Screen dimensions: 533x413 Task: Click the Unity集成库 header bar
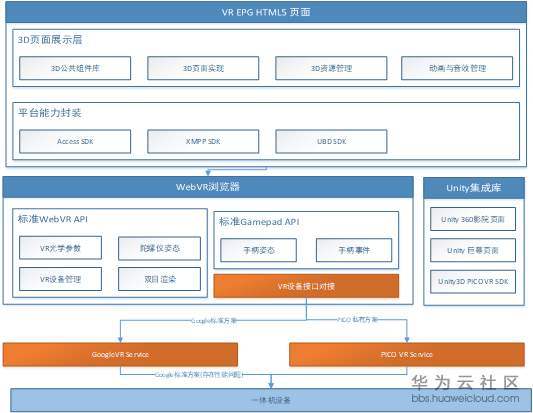tap(474, 188)
